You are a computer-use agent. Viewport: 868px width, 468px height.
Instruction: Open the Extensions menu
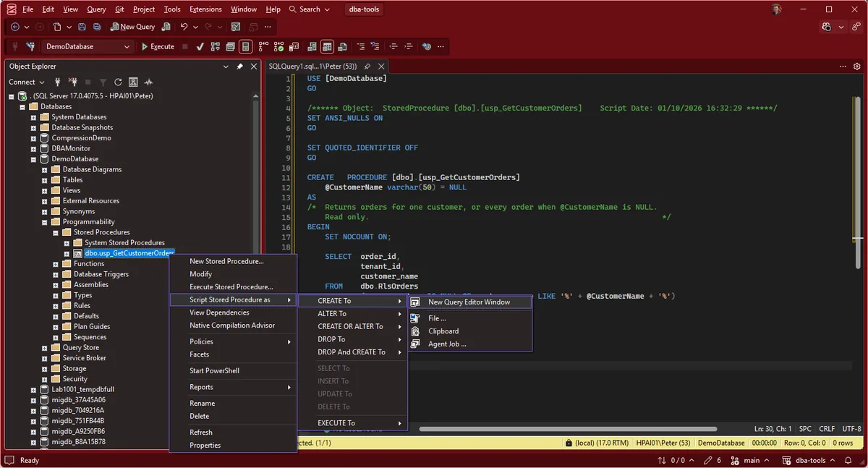pyautogui.click(x=205, y=9)
